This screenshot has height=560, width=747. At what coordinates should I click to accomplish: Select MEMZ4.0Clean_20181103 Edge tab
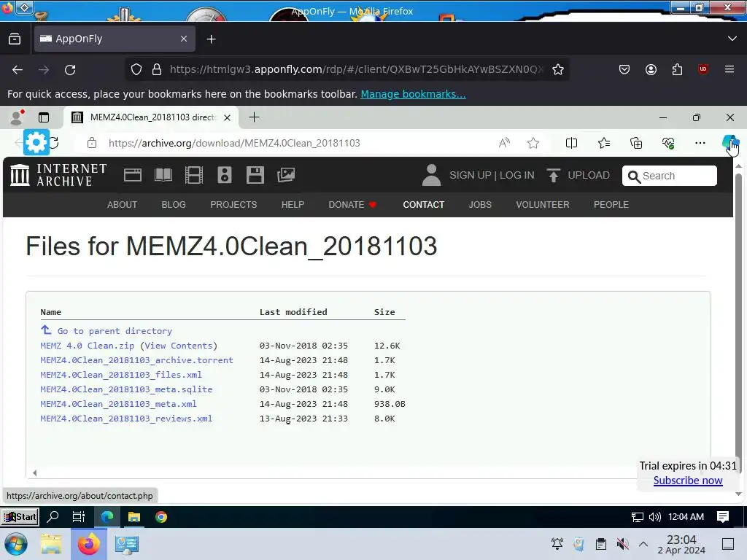[152, 117]
